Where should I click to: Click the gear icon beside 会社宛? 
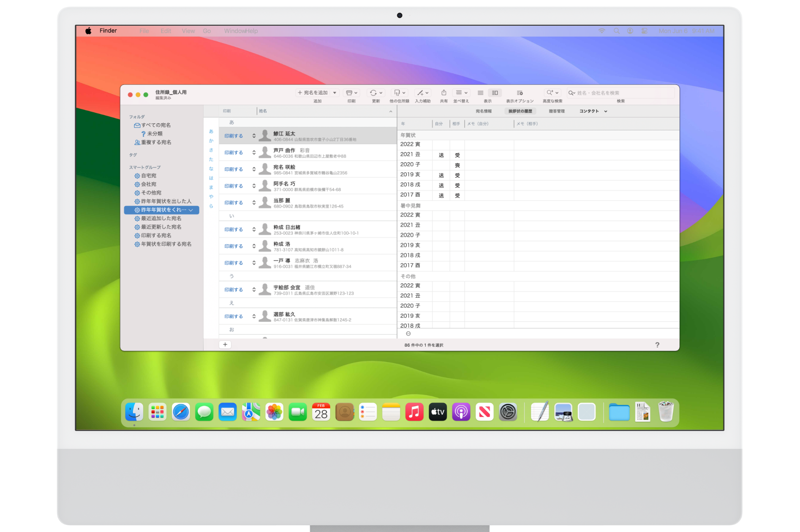coord(137,185)
